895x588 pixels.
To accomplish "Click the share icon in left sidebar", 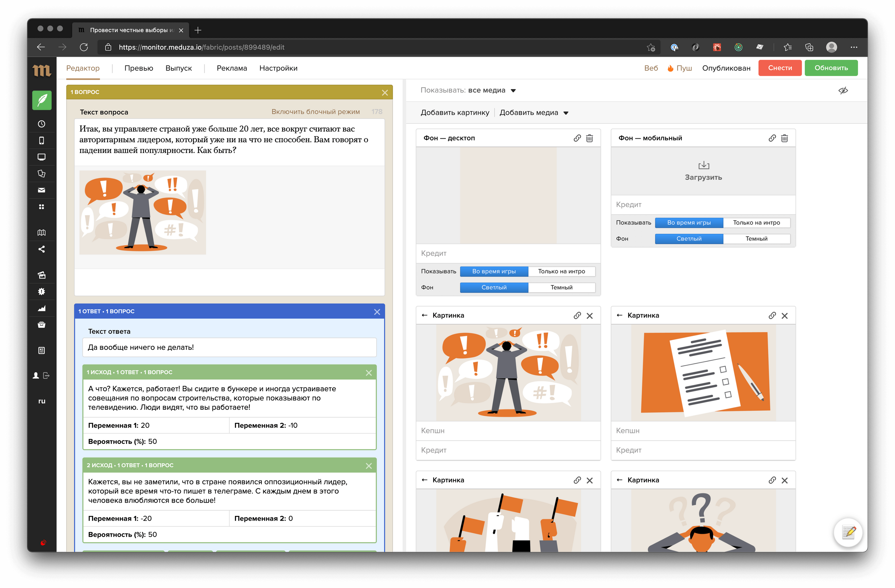I will point(42,249).
